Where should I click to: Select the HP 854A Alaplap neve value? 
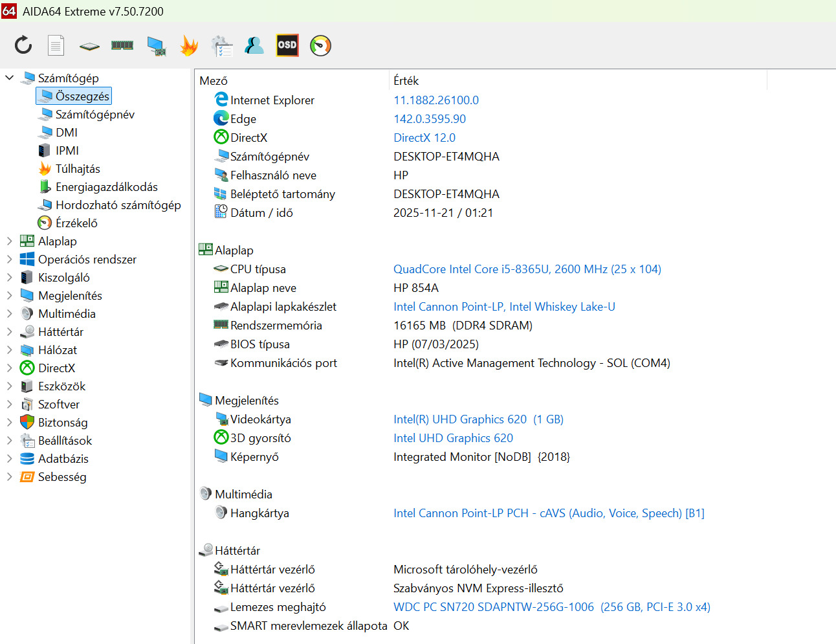click(x=416, y=287)
